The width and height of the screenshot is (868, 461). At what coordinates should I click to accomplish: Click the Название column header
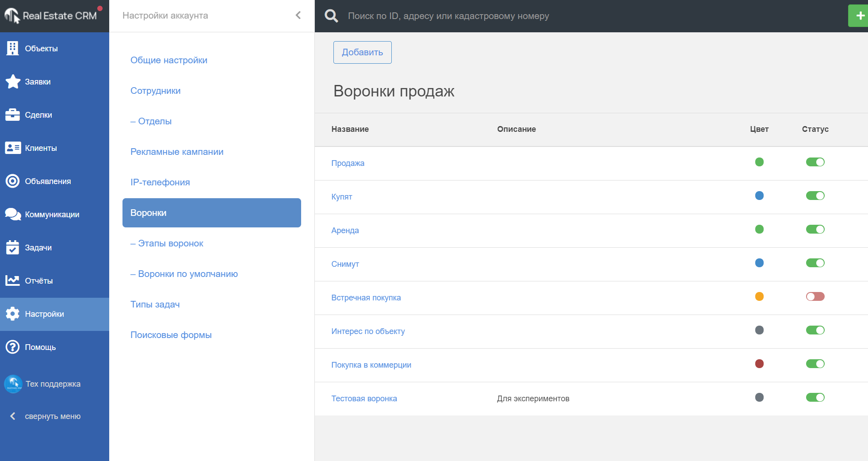[350, 129]
